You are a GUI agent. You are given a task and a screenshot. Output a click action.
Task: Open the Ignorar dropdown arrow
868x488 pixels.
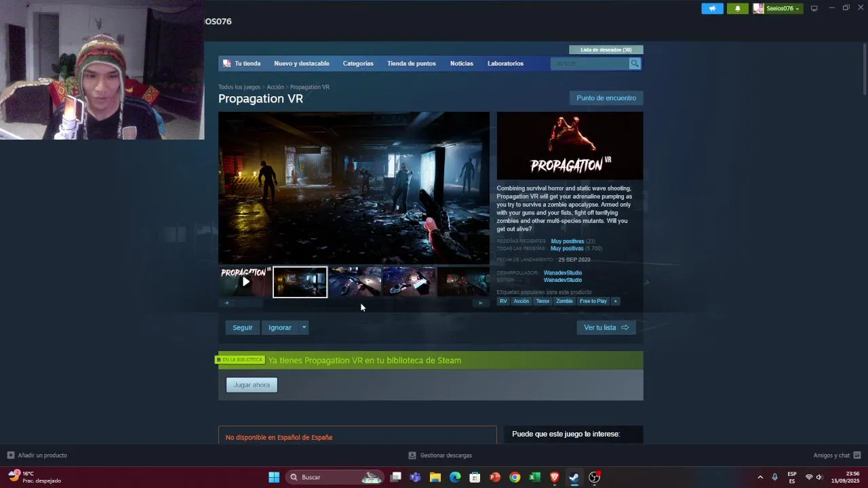pos(304,327)
